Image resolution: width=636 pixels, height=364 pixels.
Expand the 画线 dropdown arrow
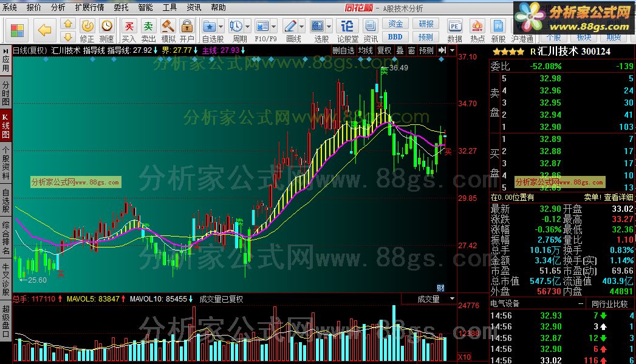[301, 27]
